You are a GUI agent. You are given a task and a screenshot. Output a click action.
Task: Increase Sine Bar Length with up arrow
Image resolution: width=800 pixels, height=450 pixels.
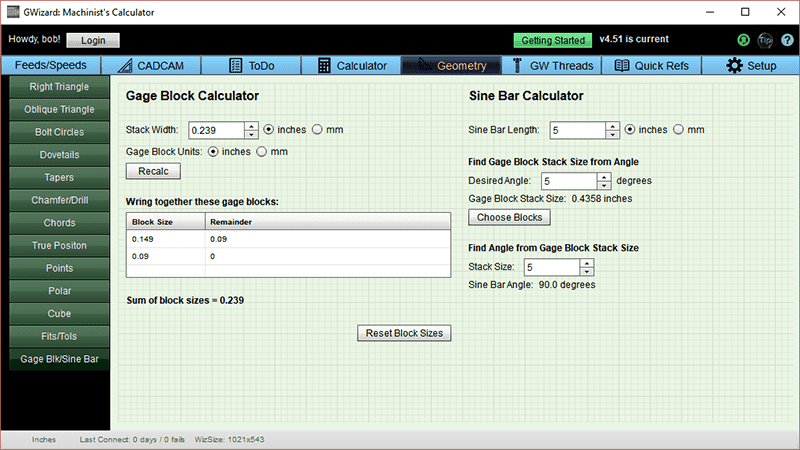(612, 126)
